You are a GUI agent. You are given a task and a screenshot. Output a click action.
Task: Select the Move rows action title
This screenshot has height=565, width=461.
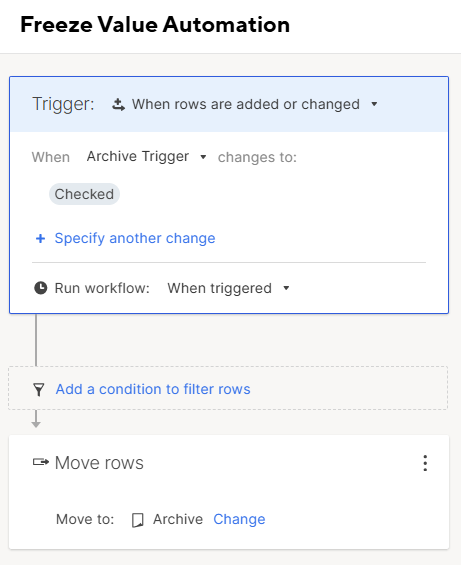(99, 463)
